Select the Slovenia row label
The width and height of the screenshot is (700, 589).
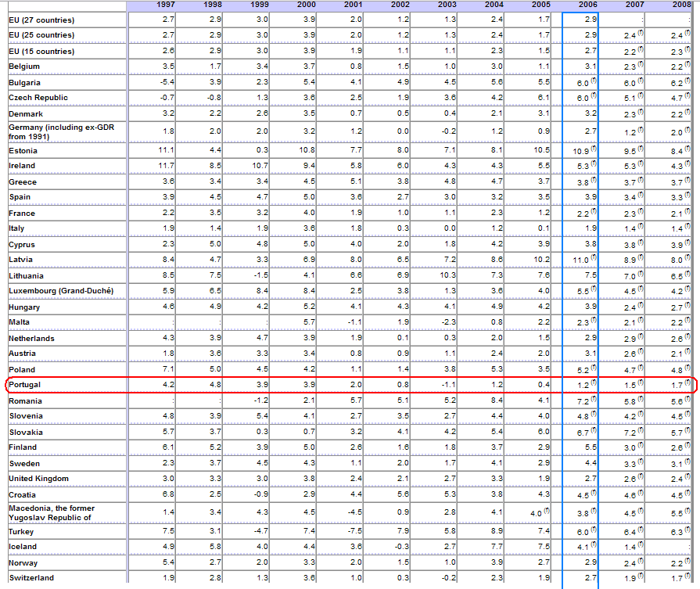[x=26, y=415]
